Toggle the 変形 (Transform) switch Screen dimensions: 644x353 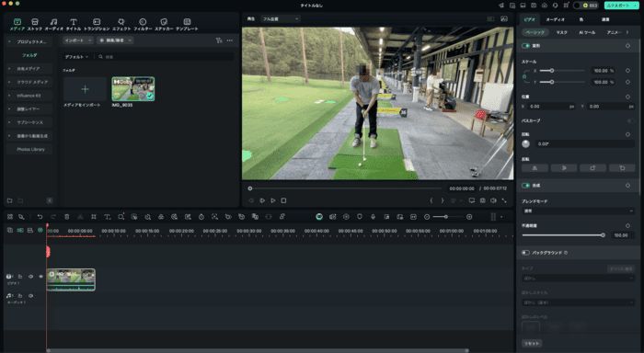point(525,46)
